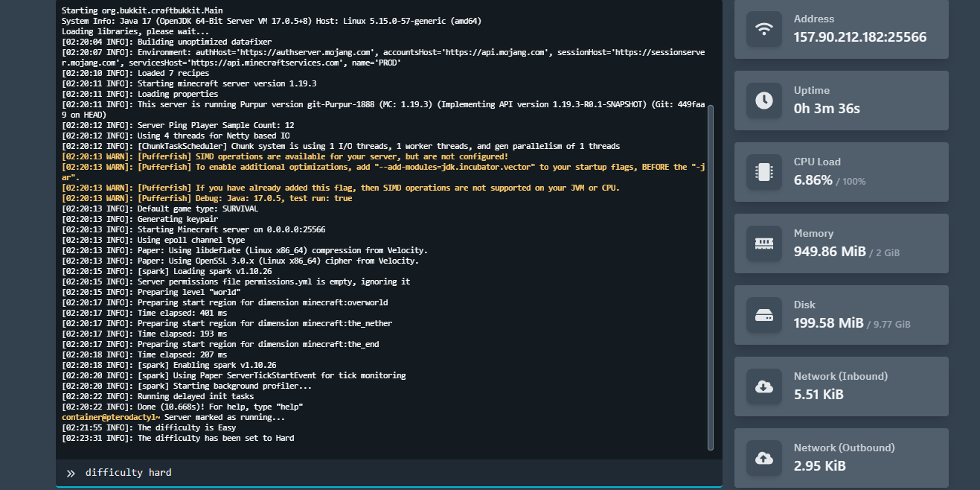The height and width of the screenshot is (490, 980).
Task: Click the Network (Inbound) 5.51 KiB value
Action: pyautogui.click(x=819, y=395)
